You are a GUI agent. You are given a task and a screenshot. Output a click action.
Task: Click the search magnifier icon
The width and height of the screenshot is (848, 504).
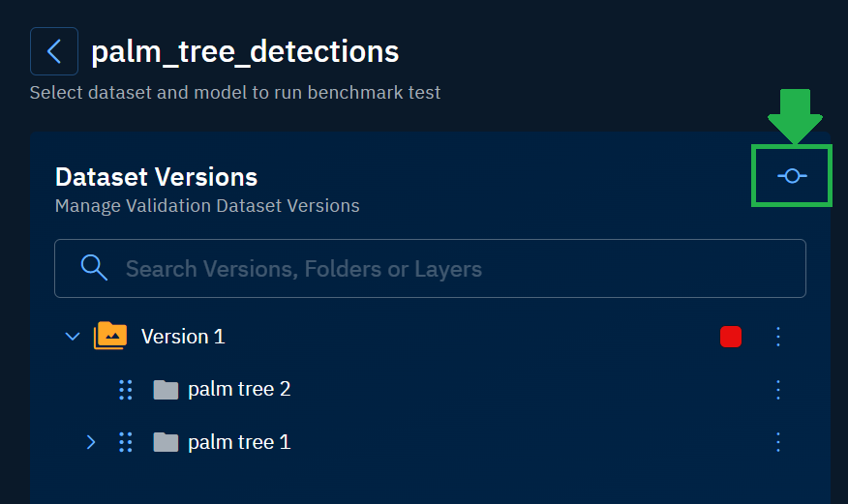click(94, 268)
